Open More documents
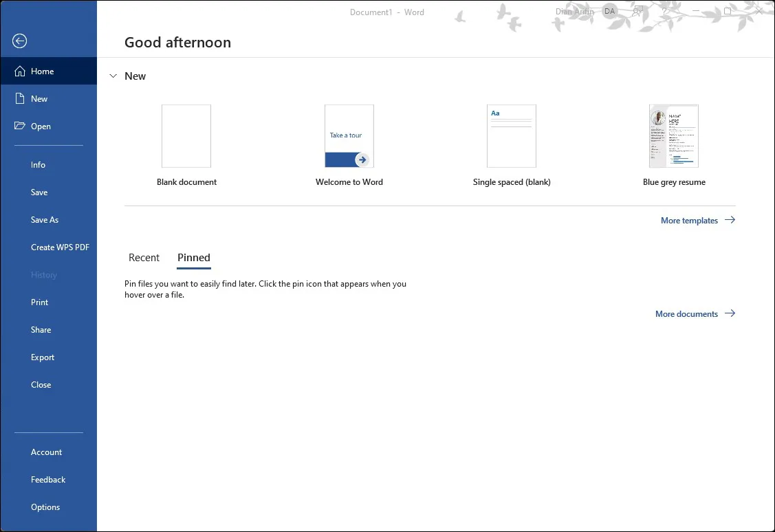The image size is (775, 532). click(686, 313)
